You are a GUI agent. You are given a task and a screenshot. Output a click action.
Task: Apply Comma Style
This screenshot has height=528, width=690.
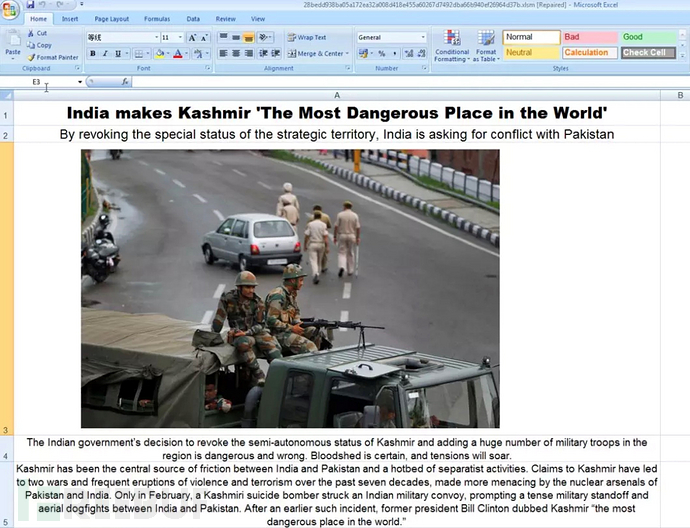[x=394, y=53]
